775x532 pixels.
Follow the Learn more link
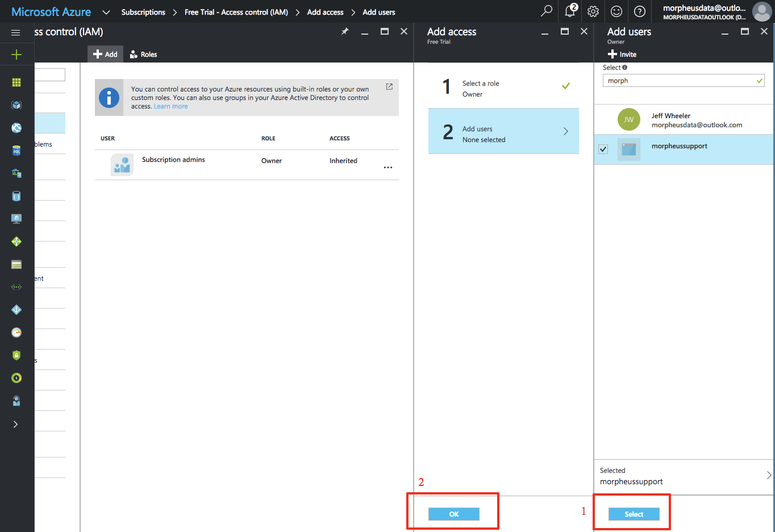(x=170, y=106)
